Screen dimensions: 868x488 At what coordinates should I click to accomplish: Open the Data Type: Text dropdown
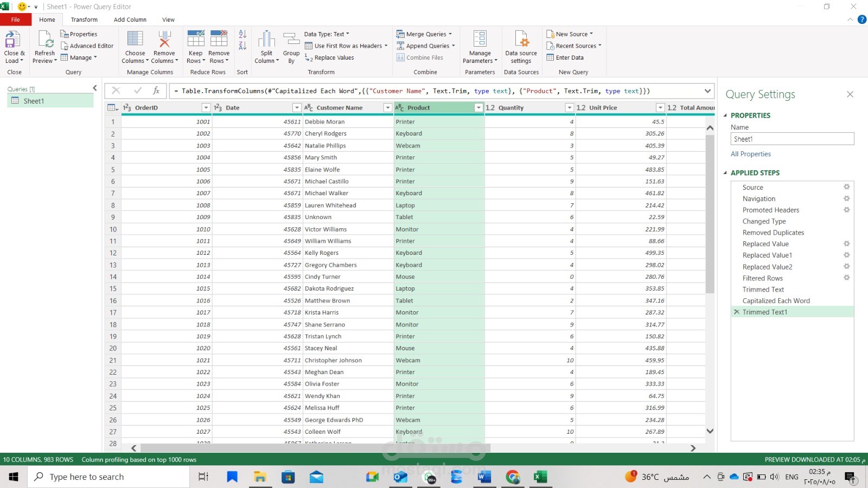click(x=327, y=34)
